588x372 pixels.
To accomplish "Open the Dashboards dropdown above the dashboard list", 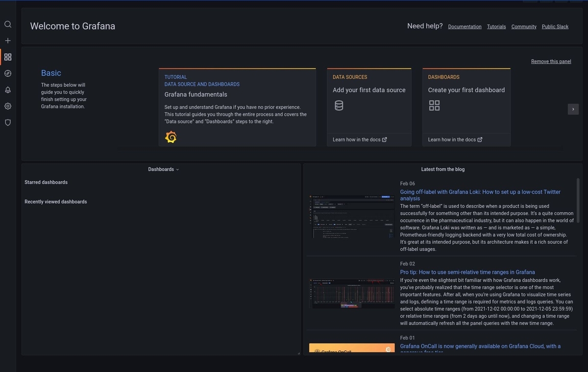I will pyautogui.click(x=163, y=169).
